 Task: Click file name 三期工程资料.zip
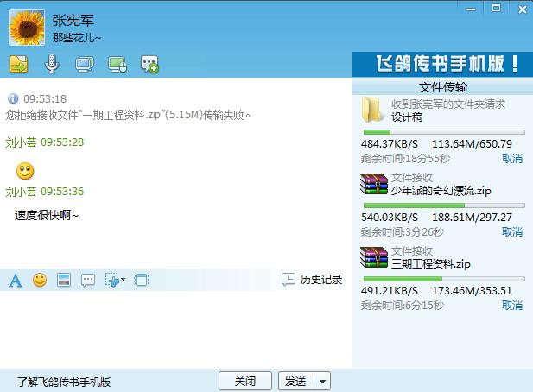click(431, 264)
